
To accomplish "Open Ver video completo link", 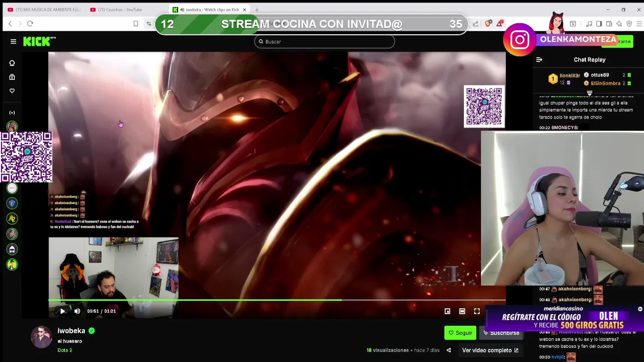I will pos(490,350).
